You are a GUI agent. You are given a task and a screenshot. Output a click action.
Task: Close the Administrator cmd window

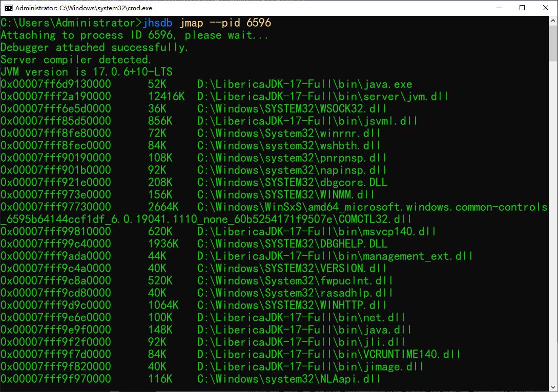point(546,8)
